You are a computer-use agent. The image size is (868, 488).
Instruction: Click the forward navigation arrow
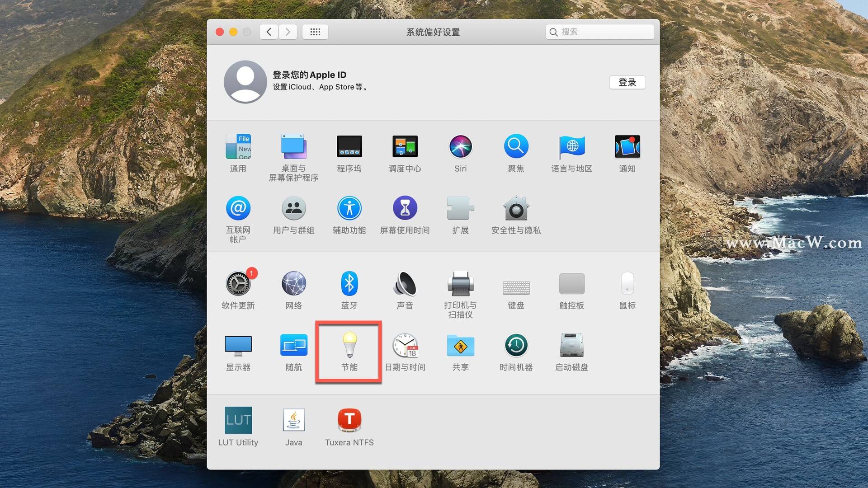(x=288, y=32)
